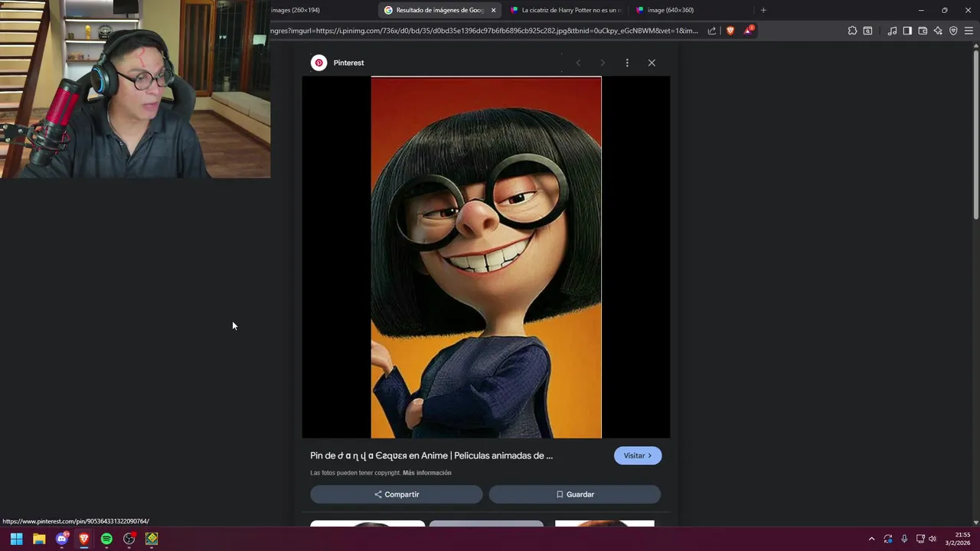Switch to the images (260×194) tab
The image size is (980, 551).
(322, 10)
